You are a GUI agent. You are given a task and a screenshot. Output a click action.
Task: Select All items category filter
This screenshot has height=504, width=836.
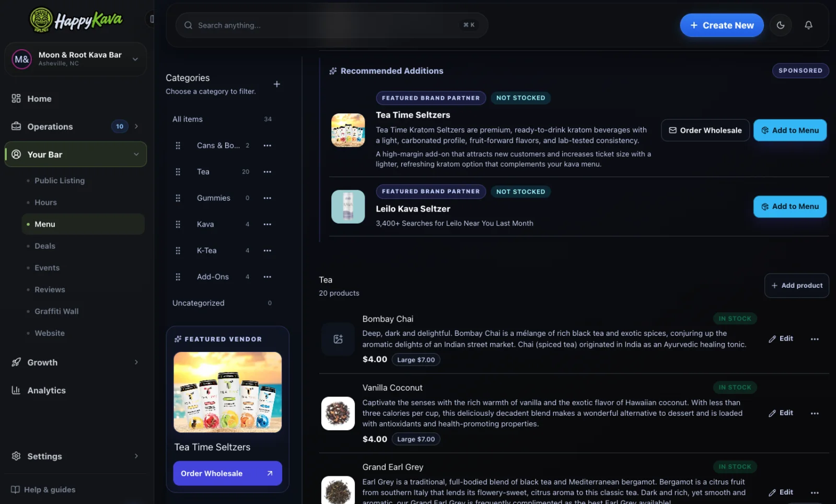[222, 119]
